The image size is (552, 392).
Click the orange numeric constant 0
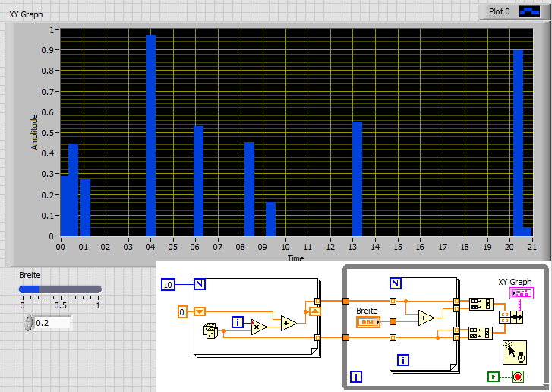pos(182,312)
